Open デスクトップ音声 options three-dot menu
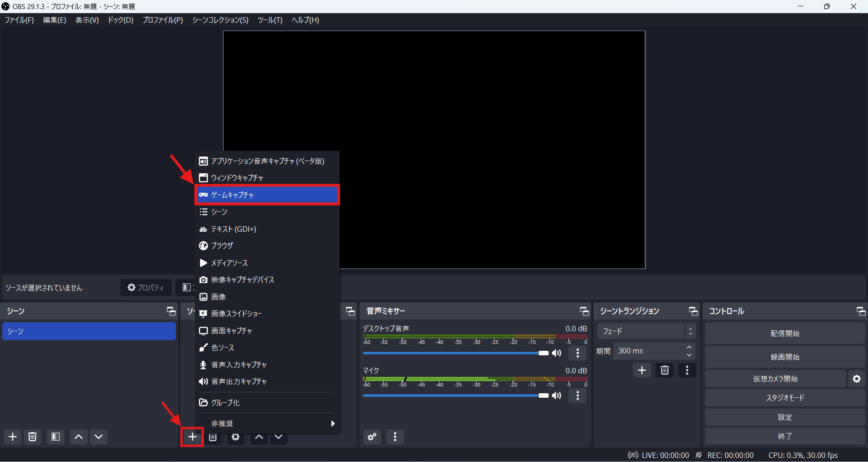The height and width of the screenshot is (462, 868). 578,353
